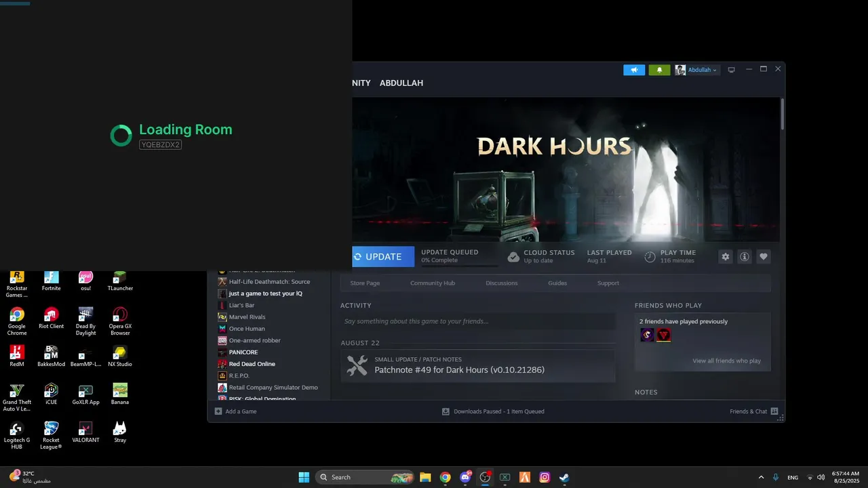Show hidden system tray icons chevron

[761, 477]
